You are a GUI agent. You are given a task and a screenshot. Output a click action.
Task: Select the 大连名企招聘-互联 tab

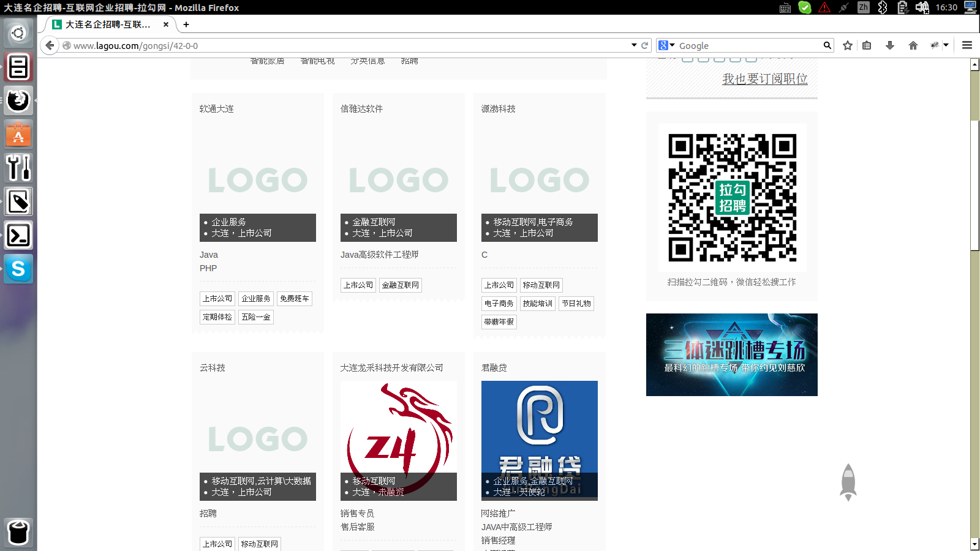[x=107, y=24]
